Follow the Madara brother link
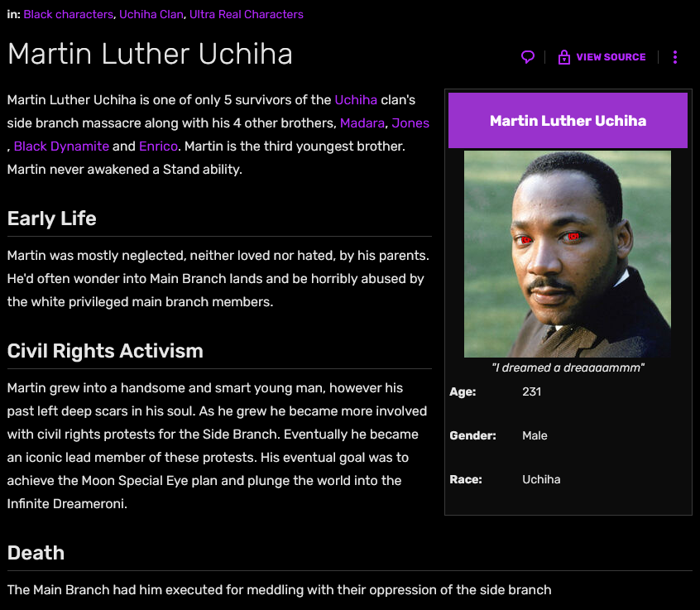 pos(362,122)
